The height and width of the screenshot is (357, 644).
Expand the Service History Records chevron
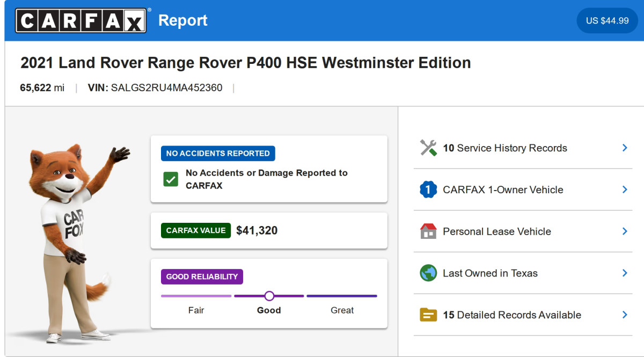pos(625,148)
